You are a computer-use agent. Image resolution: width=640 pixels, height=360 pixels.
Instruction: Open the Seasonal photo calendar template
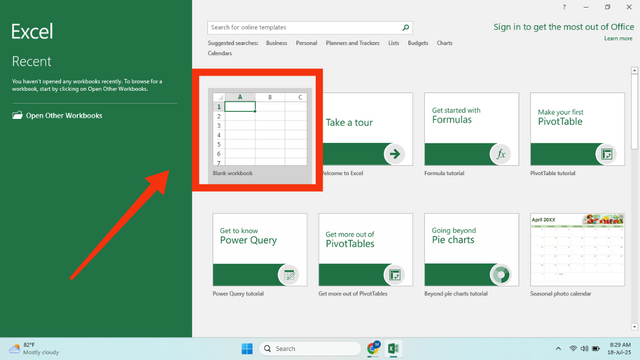578,250
